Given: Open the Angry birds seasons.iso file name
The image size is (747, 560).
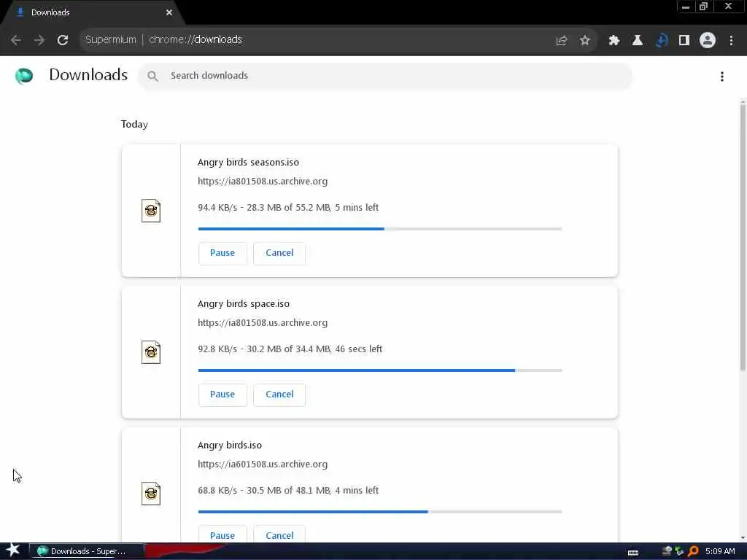Looking at the screenshot, I should pyautogui.click(x=248, y=163).
